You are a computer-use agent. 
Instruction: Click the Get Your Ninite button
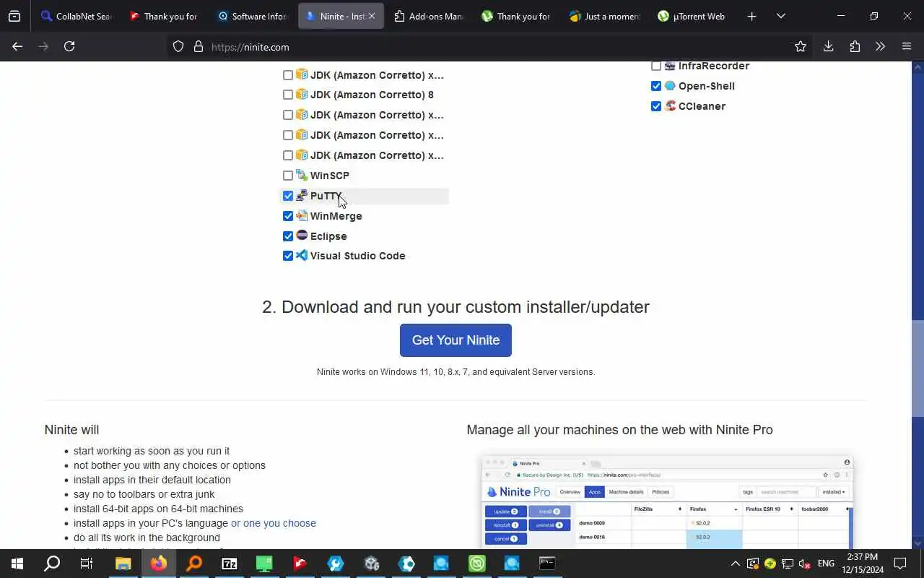pos(456,340)
